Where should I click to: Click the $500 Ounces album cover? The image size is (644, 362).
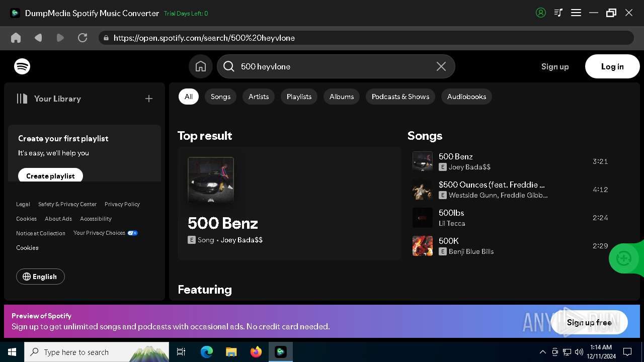click(x=423, y=190)
